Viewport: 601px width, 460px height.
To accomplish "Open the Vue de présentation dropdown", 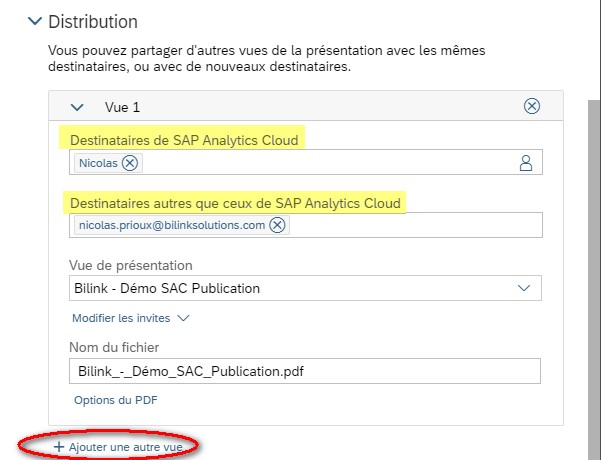I will coord(305,288).
